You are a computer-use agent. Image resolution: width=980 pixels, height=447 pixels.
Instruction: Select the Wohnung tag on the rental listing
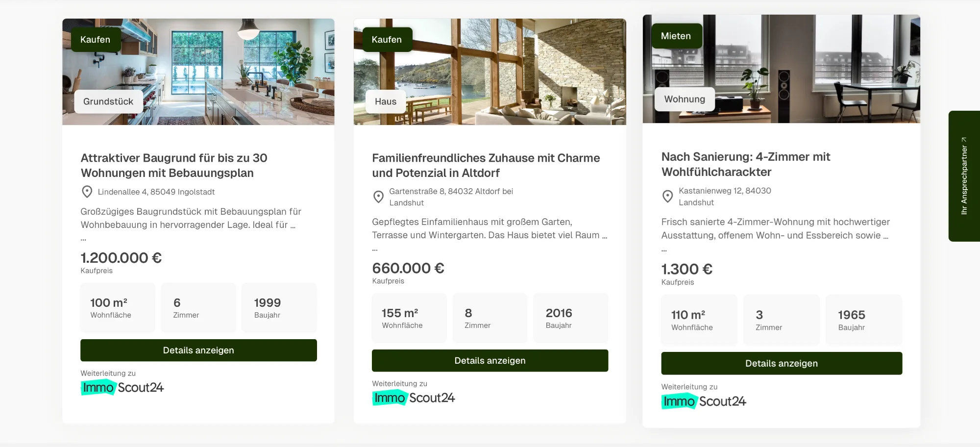point(684,99)
